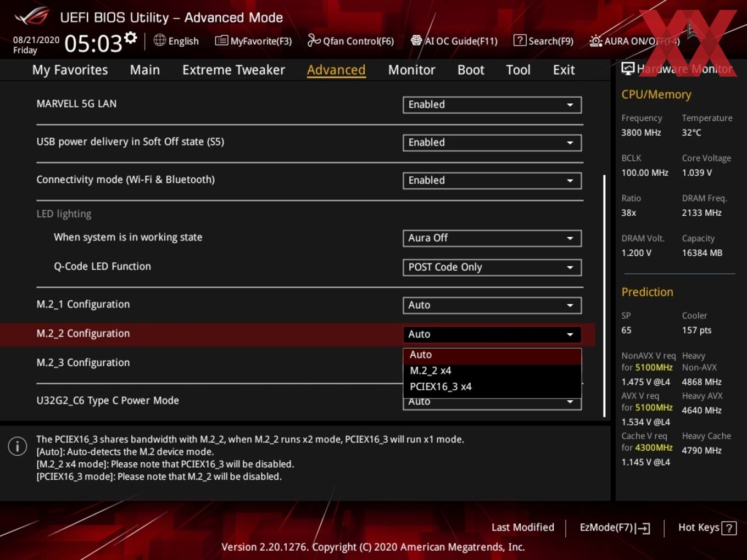
Task: Click the EzMode exit arrow icon
Action: pos(643,528)
